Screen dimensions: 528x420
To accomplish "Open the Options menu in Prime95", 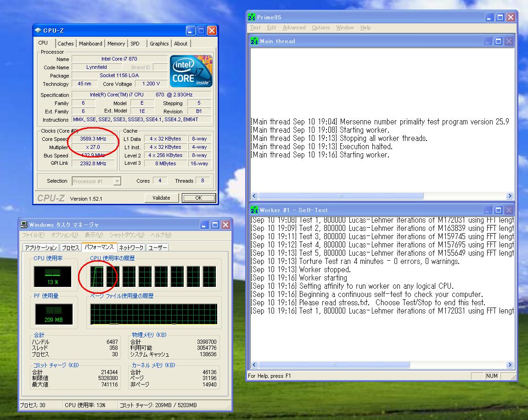I will 320,28.
